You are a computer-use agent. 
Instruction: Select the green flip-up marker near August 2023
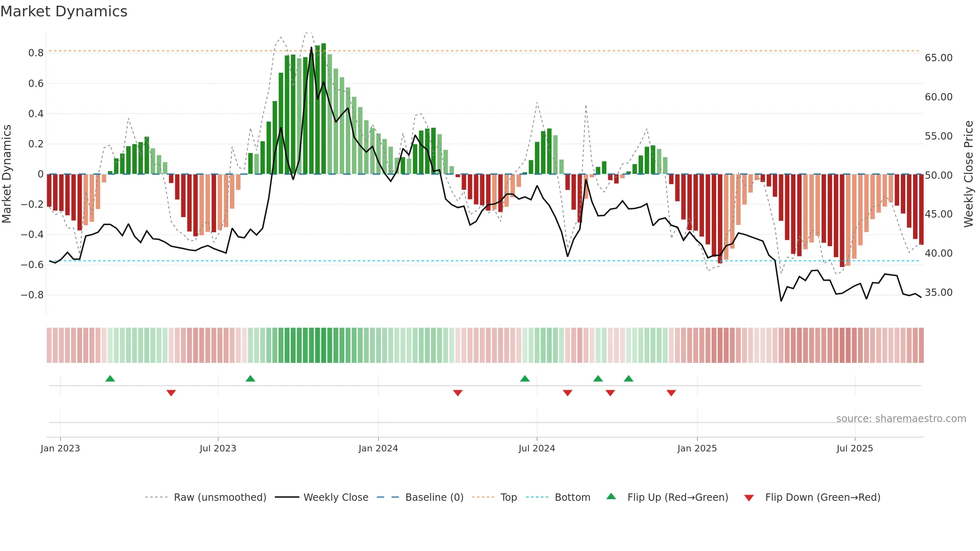coord(250,378)
